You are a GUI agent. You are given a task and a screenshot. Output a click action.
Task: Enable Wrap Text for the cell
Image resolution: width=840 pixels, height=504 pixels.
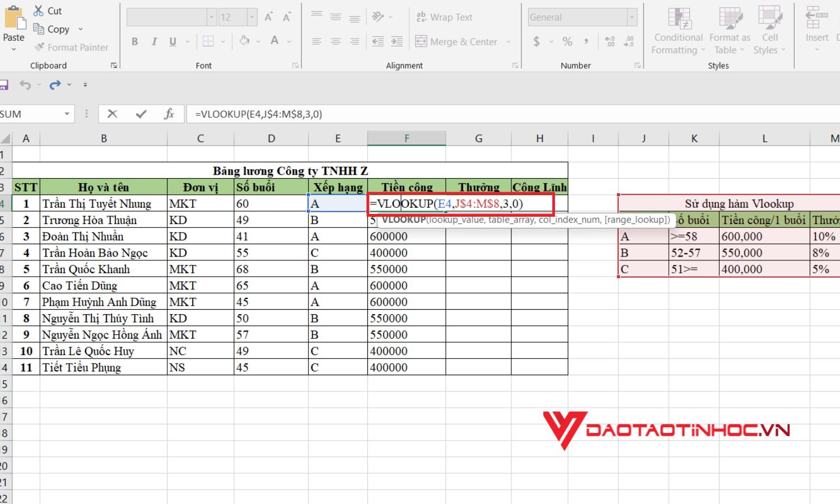coord(445,17)
